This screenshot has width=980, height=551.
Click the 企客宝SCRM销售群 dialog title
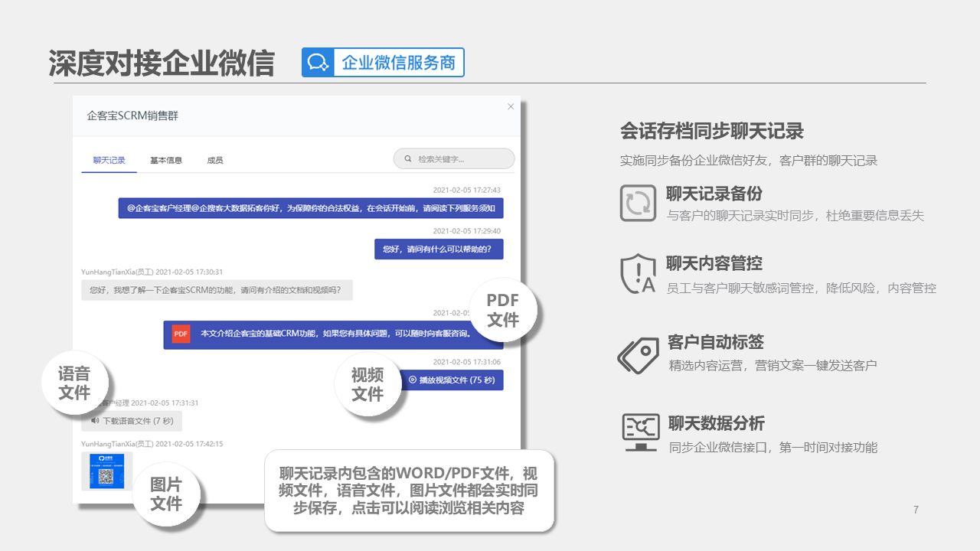[x=132, y=116]
